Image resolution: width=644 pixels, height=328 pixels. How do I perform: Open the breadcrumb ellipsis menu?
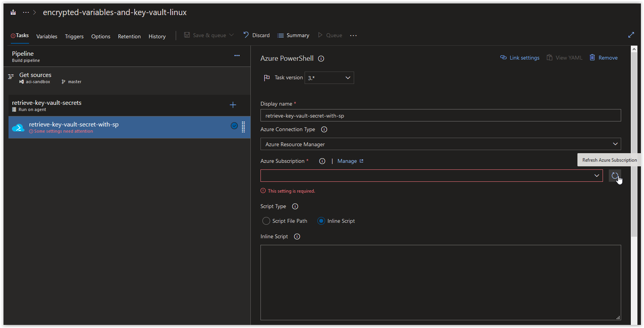coord(26,12)
